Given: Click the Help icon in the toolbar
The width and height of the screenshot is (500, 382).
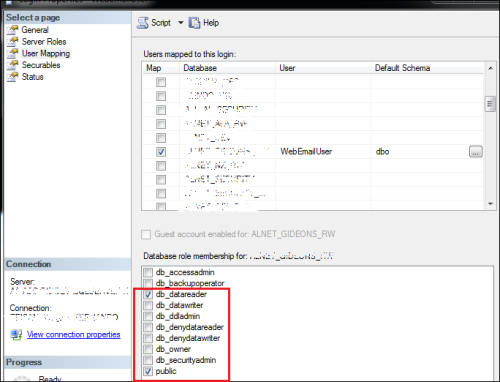Looking at the screenshot, I should (194, 23).
